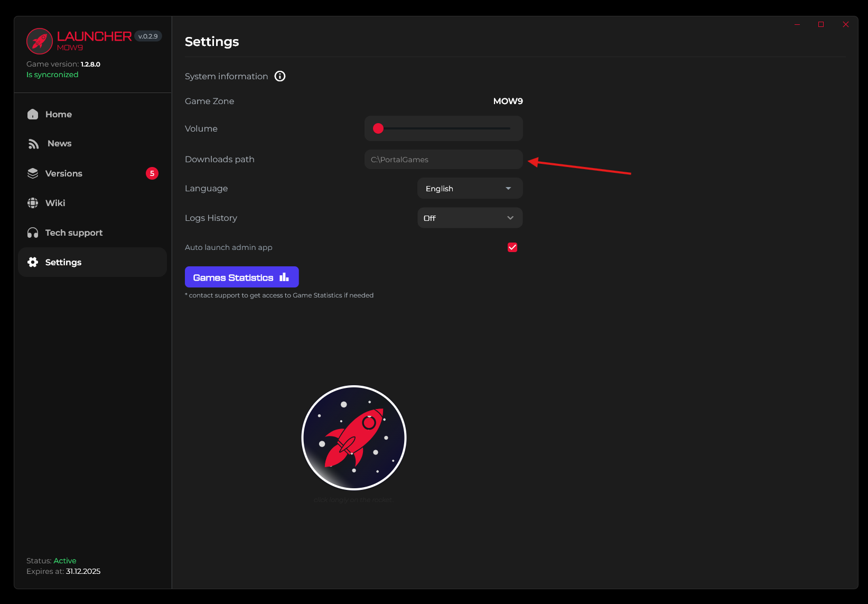Image resolution: width=868 pixels, height=604 pixels.
Task: Click the Versions notification badge showing 5
Action: point(152,173)
